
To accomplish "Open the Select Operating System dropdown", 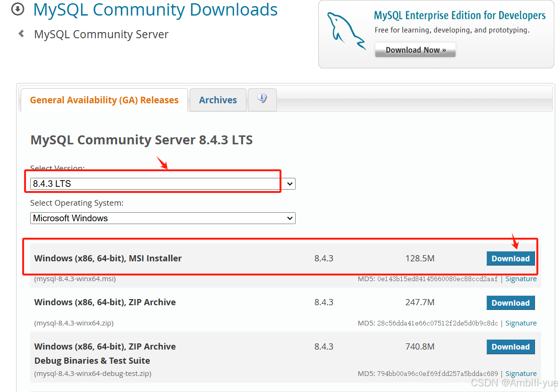I will 162,218.
